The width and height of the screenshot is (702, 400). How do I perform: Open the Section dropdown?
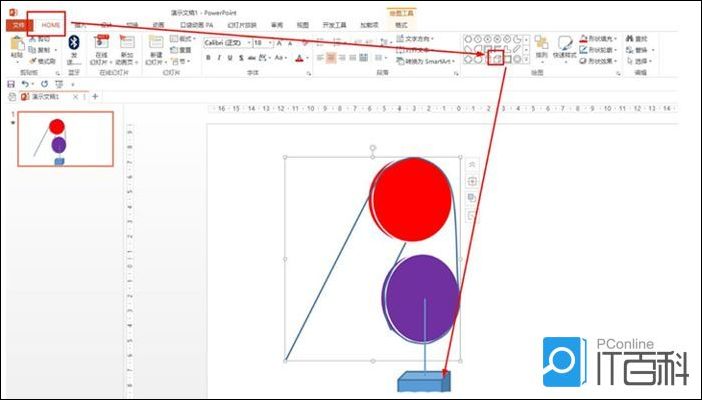(180, 61)
